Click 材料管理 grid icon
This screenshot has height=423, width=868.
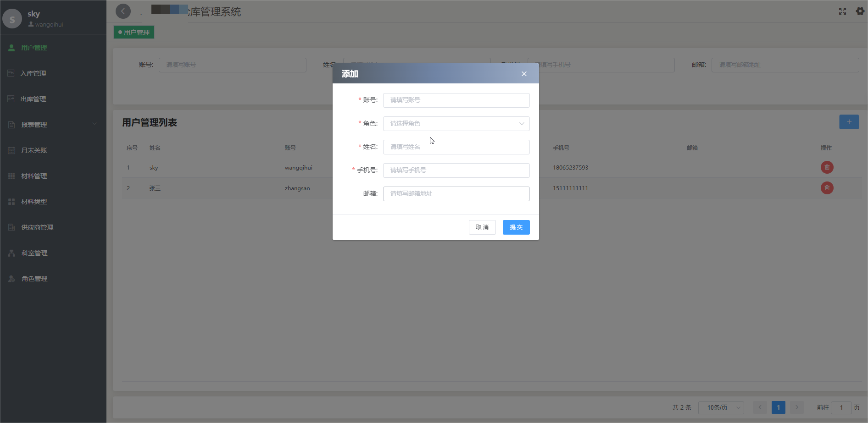[x=11, y=176]
